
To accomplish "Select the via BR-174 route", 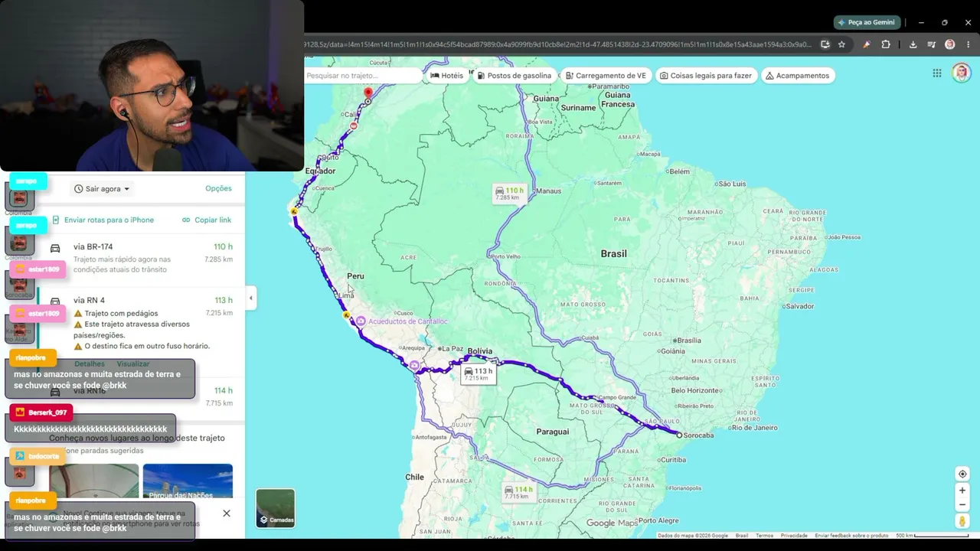I will pyautogui.click(x=141, y=258).
